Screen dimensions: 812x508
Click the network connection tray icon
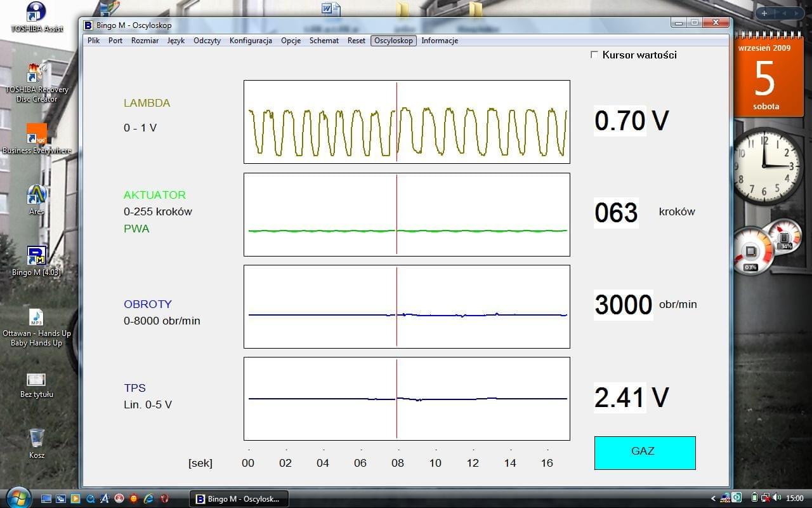pos(766,498)
